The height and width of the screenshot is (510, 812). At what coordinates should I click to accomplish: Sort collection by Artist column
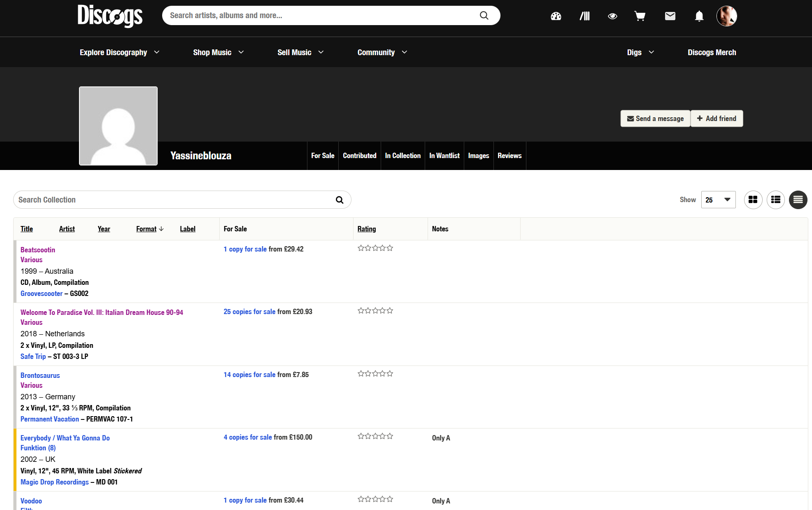pyautogui.click(x=67, y=229)
